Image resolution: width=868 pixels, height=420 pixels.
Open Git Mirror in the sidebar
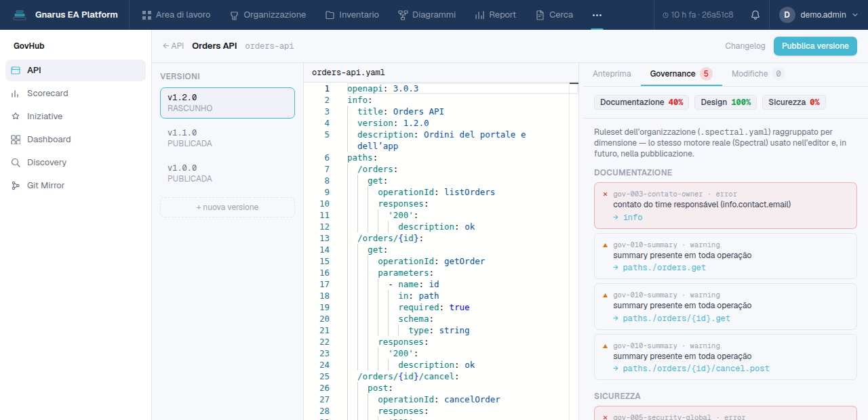click(x=75, y=186)
